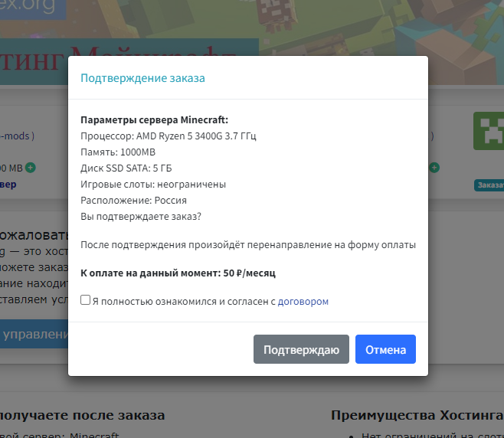The image size is (504, 438).
Task: Open the договором contract link
Action: (303, 302)
